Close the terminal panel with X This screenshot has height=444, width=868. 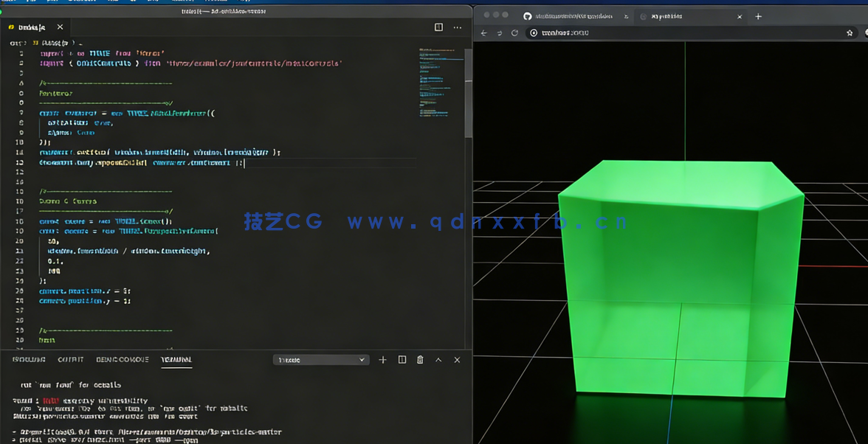click(x=457, y=360)
